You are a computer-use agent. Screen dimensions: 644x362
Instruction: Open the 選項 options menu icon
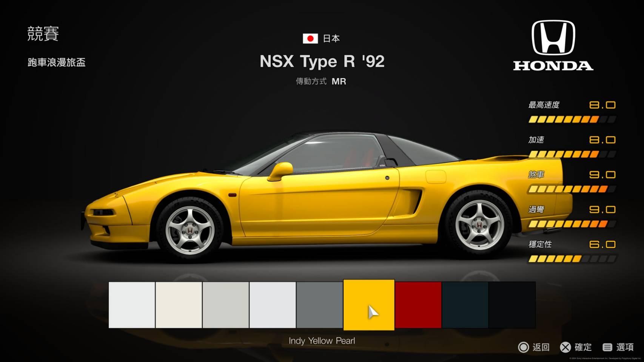(607, 347)
